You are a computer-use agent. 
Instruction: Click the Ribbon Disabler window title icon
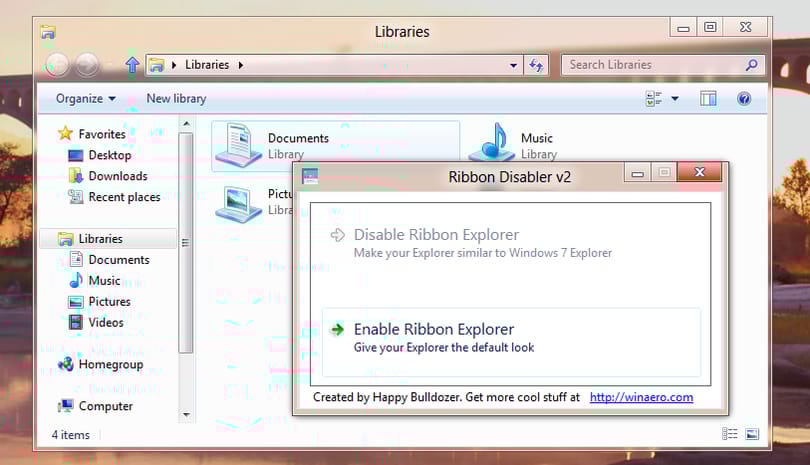click(310, 176)
